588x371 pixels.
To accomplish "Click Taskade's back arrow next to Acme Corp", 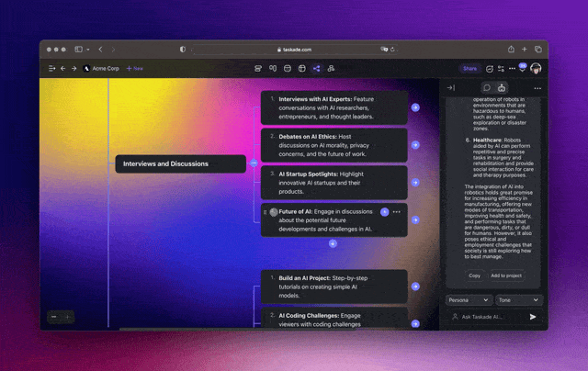I will [63, 68].
